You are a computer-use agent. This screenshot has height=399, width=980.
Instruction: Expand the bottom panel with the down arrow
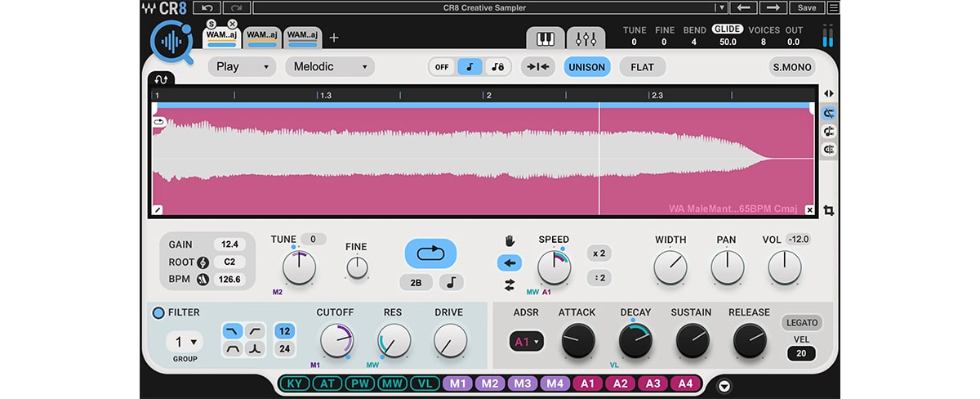tap(724, 386)
